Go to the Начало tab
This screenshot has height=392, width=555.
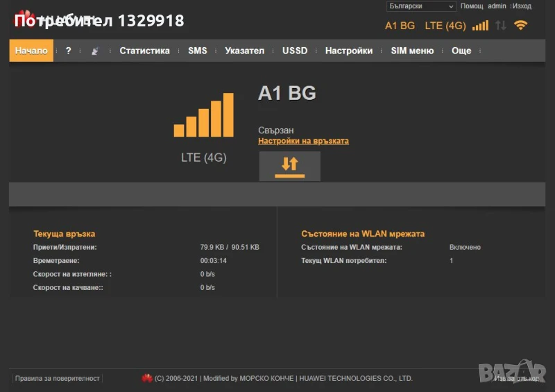pyautogui.click(x=31, y=51)
